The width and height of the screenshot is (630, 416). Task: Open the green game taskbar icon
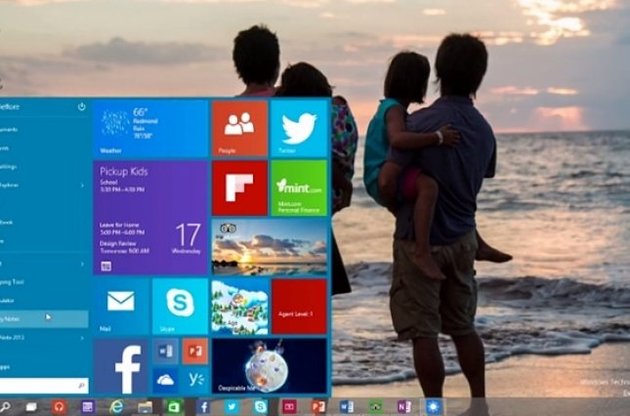click(x=376, y=407)
